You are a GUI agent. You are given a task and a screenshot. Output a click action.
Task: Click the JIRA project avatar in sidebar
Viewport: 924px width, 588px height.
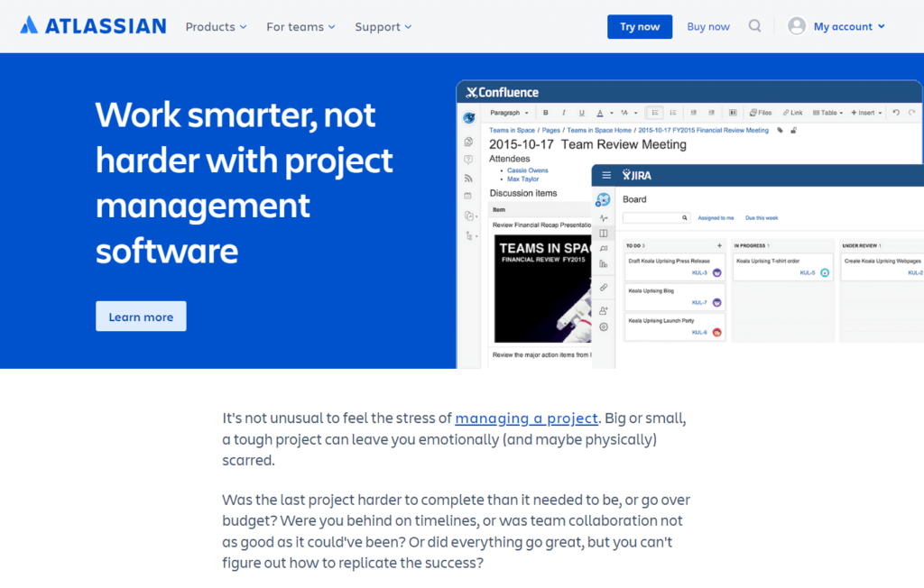[603, 199]
